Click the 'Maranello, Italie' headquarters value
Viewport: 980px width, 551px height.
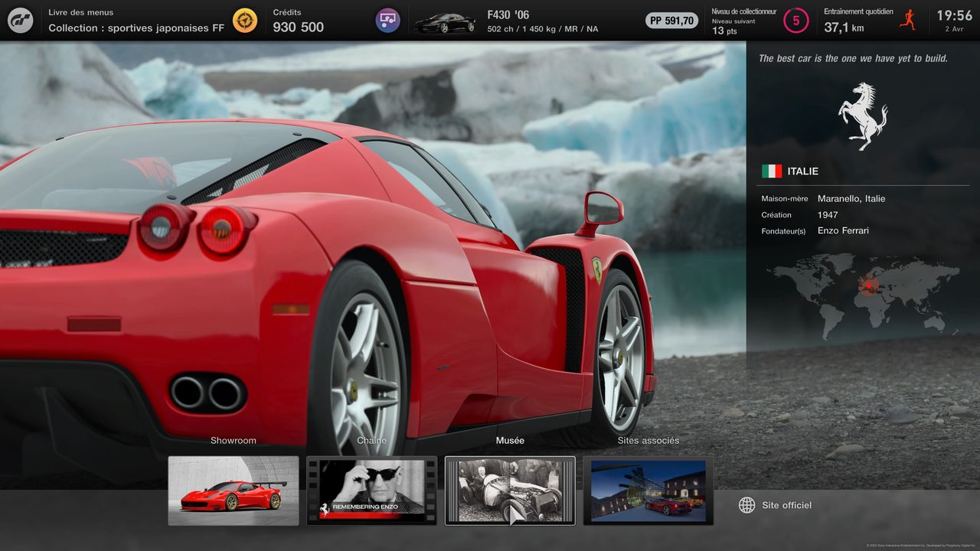point(851,198)
